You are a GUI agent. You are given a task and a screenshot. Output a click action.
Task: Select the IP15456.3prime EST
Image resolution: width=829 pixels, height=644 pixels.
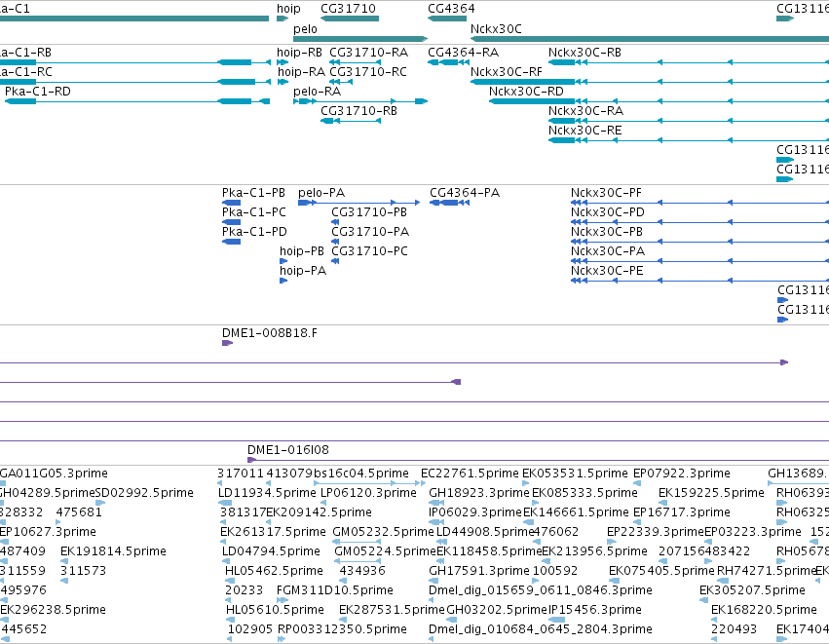point(556,620)
